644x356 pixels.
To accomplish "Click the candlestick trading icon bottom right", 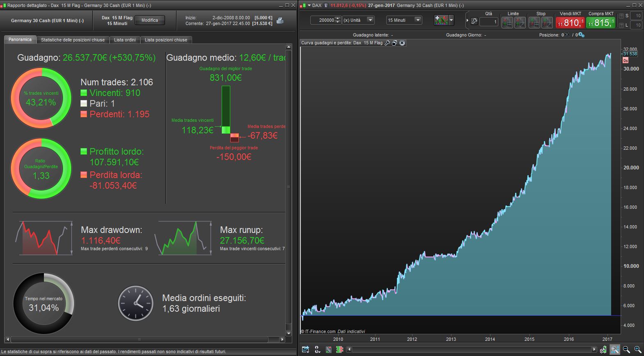I will (603, 349).
